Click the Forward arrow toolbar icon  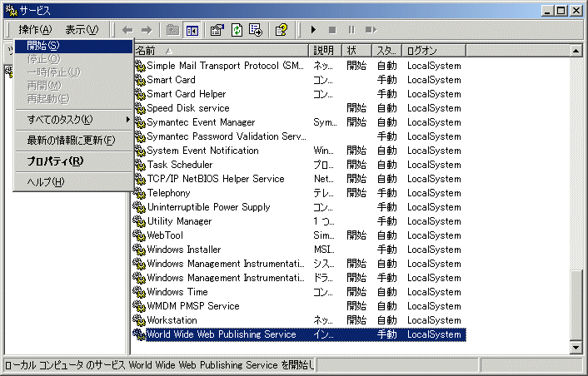click(x=147, y=30)
